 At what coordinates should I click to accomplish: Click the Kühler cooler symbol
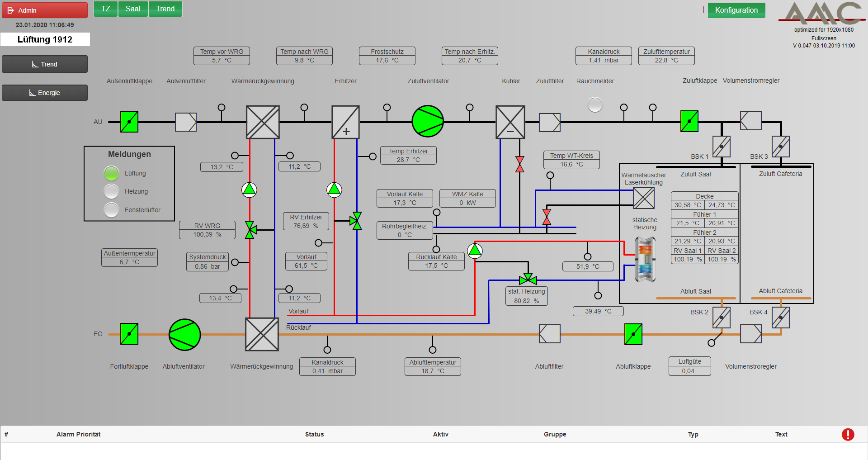point(510,122)
